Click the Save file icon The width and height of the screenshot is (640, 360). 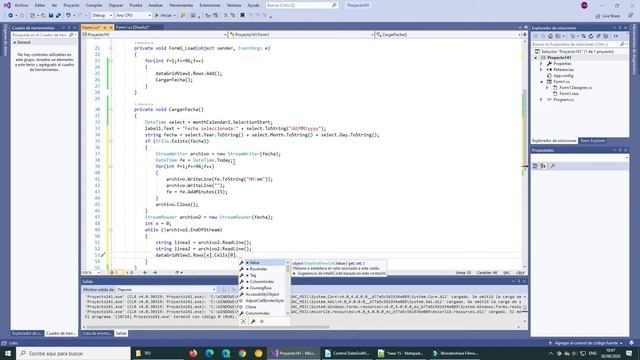pos(51,16)
